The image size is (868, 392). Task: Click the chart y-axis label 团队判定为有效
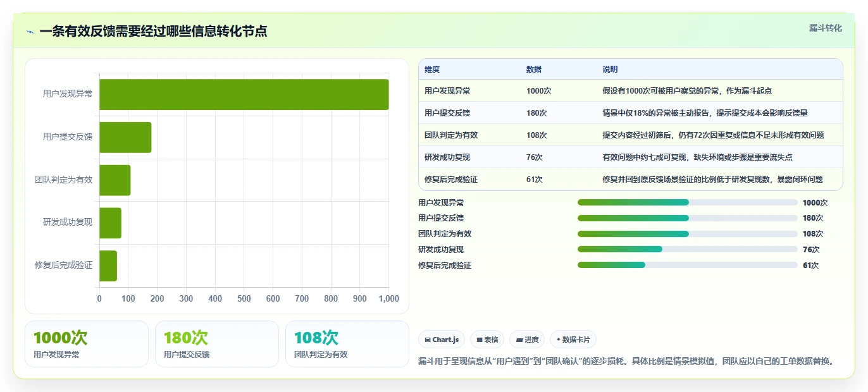tap(64, 180)
